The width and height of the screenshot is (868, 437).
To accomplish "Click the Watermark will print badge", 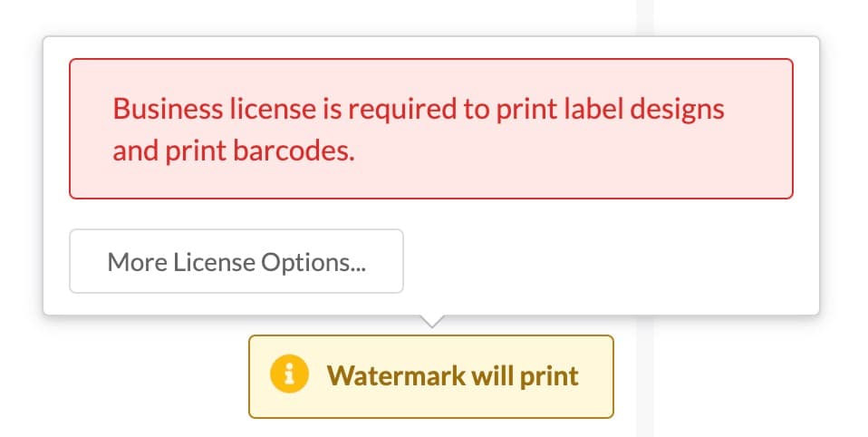I will coord(430,376).
